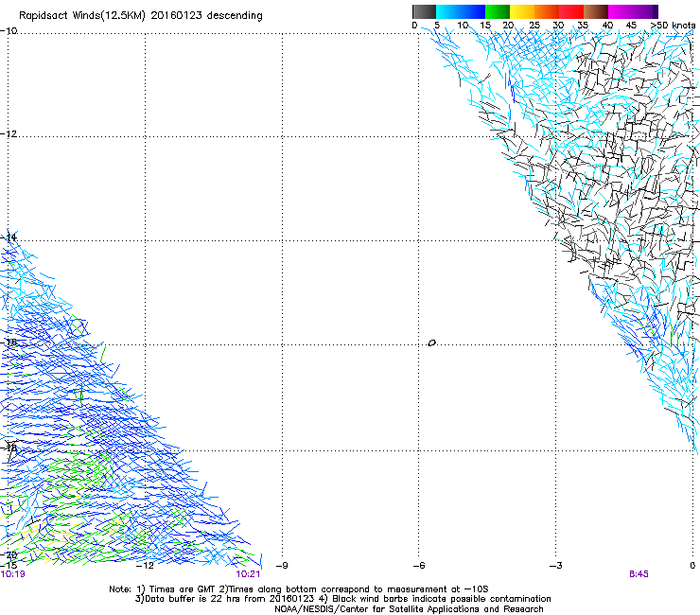Choose the brown 35-40 knots color segment
The image size is (700, 615).
(596, 11)
